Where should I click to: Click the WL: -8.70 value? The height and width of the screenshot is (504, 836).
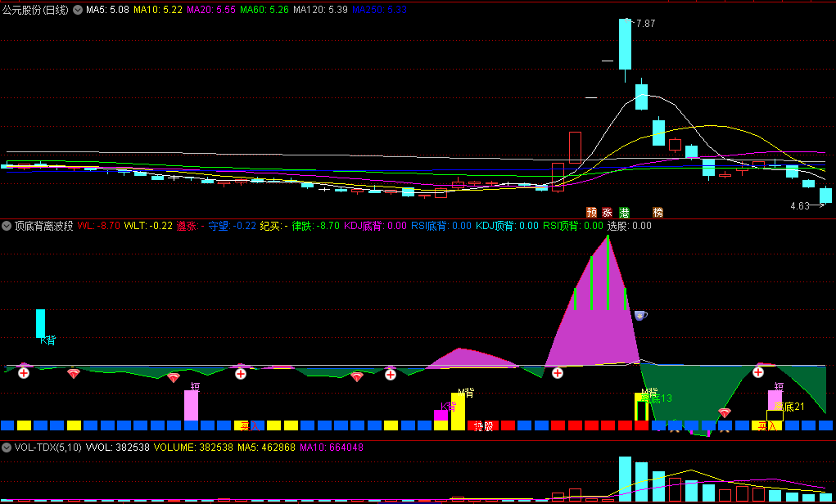[x=98, y=226]
